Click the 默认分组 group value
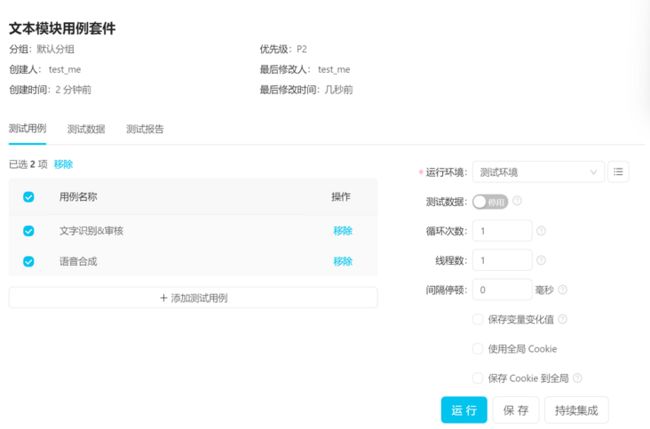This screenshot has height=429, width=650. click(x=56, y=49)
